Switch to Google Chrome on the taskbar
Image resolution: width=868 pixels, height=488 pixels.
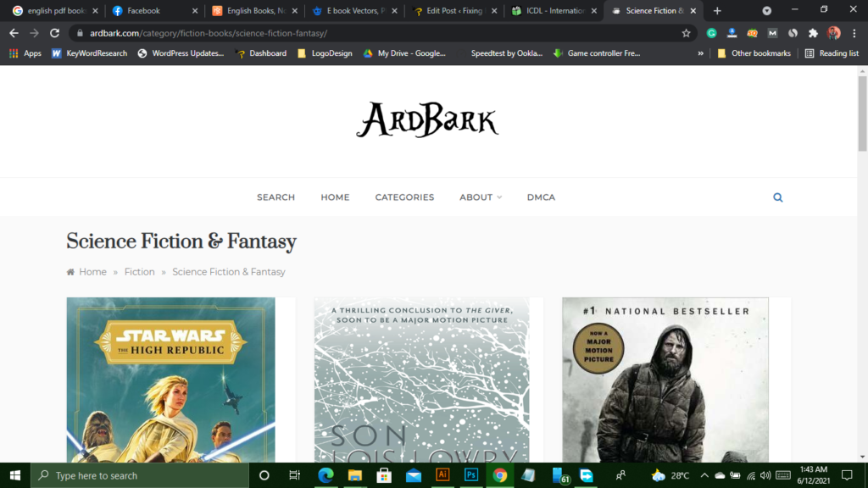(x=500, y=475)
